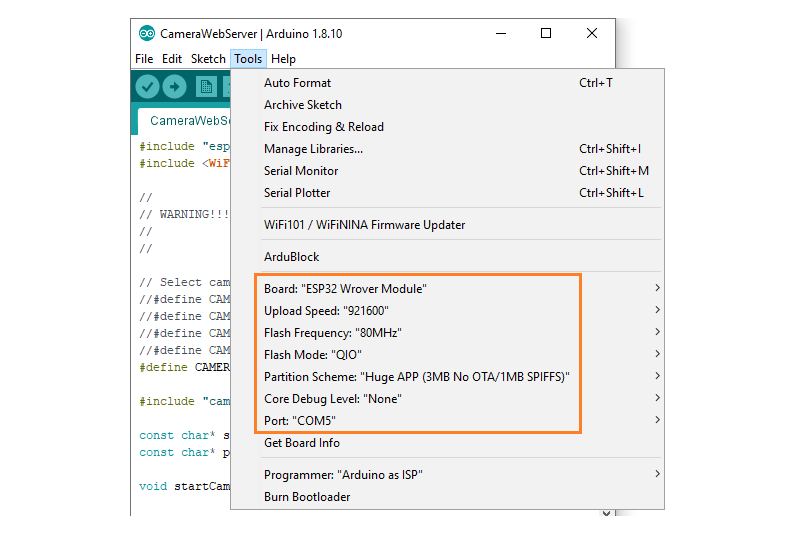
Task: Click the '#include "cam' code line
Action: (184, 401)
